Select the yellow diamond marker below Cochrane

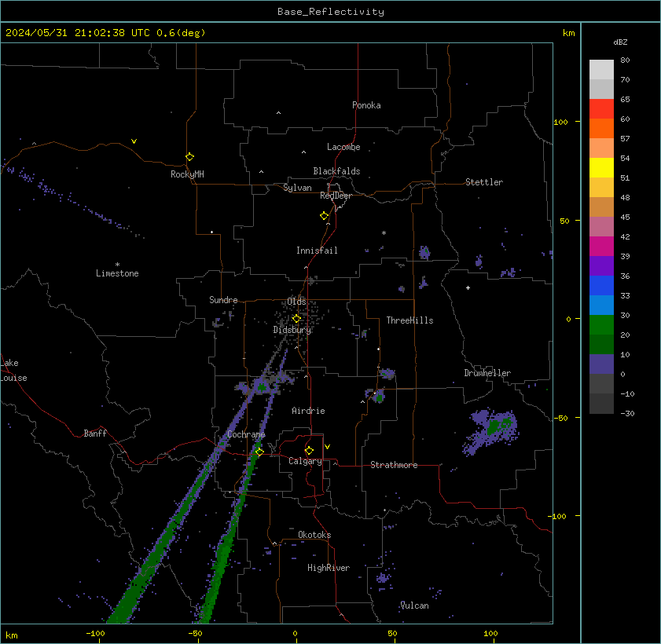259,452
